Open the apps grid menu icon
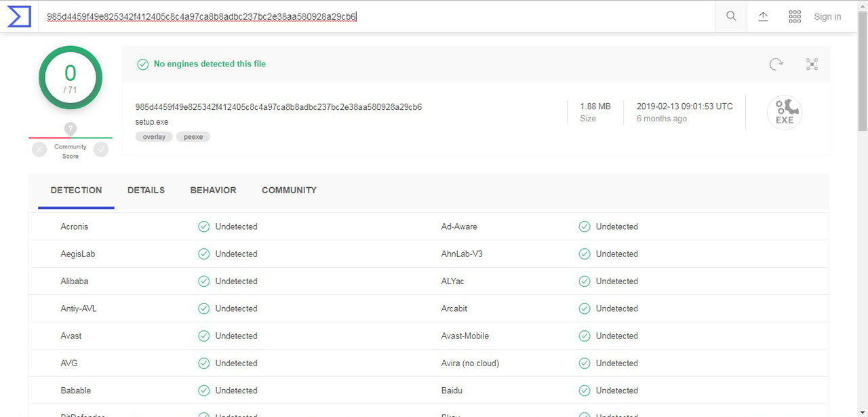Image resolution: width=868 pixels, height=417 pixels. point(795,16)
